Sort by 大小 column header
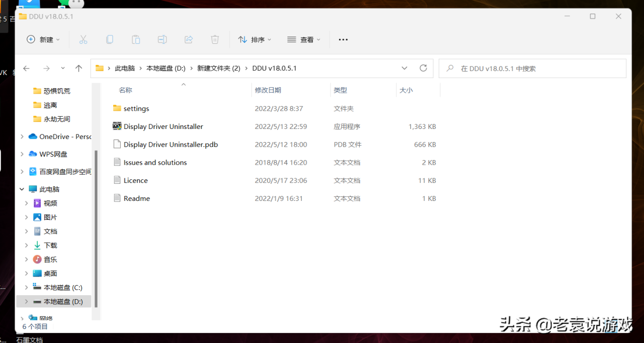The width and height of the screenshot is (644, 343). (x=406, y=90)
